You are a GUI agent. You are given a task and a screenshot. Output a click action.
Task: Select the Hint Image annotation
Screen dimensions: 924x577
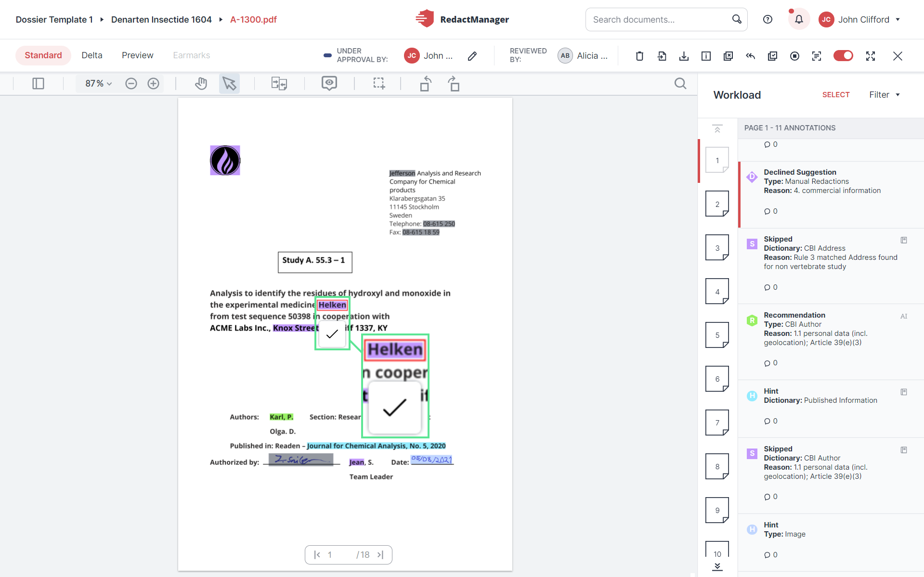point(831,542)
